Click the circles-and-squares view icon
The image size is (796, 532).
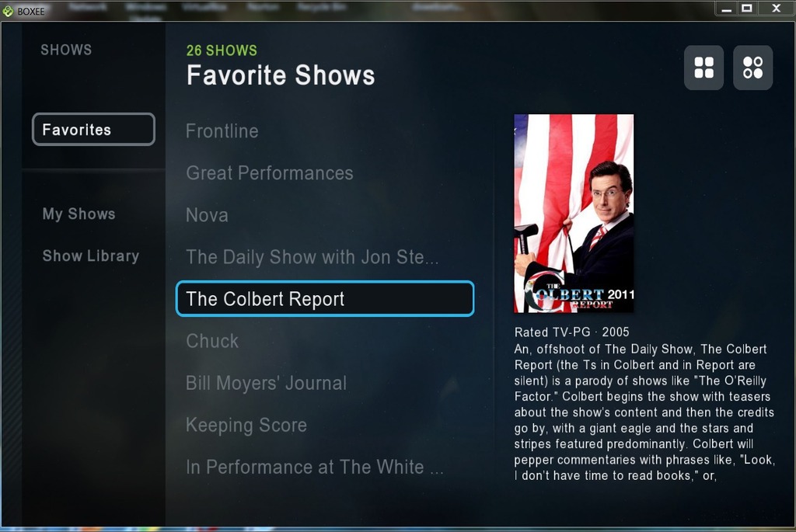coord(752,68)
